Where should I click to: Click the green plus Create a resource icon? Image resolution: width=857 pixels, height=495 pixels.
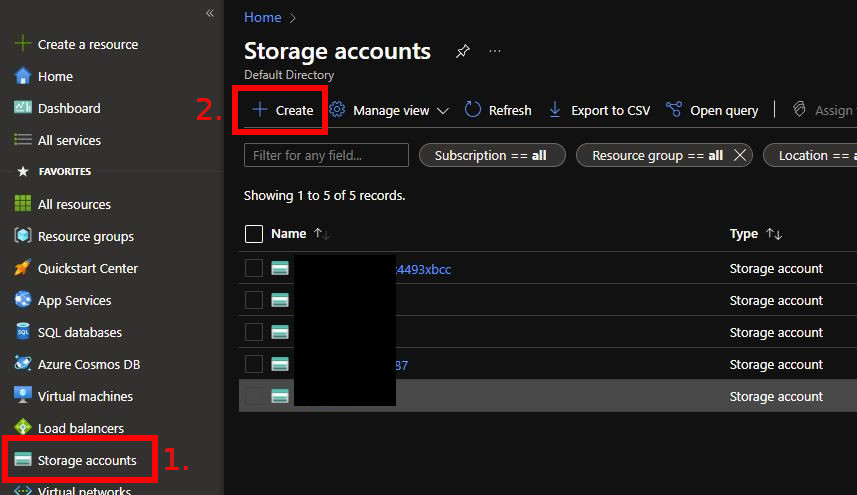(22, 43)
